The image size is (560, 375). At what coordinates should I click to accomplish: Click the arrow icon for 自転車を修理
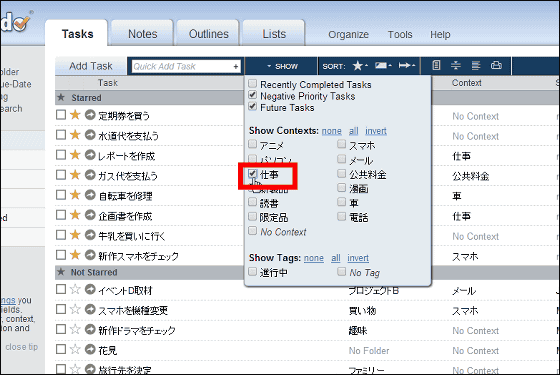click(x=90, y=195)
